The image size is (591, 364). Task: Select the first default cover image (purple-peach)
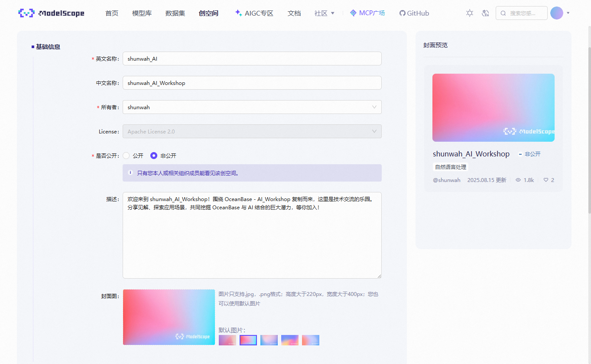tap(227, 340)
